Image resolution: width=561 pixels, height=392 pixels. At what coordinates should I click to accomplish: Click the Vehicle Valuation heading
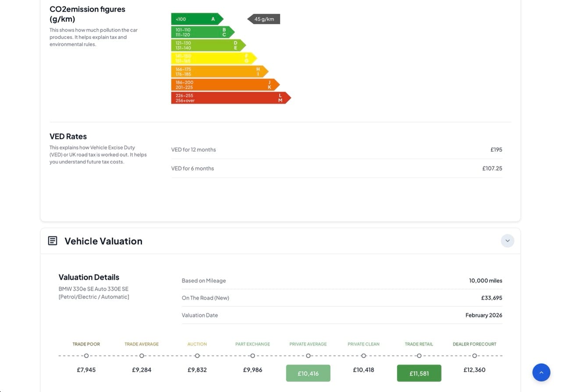(103, 241)
